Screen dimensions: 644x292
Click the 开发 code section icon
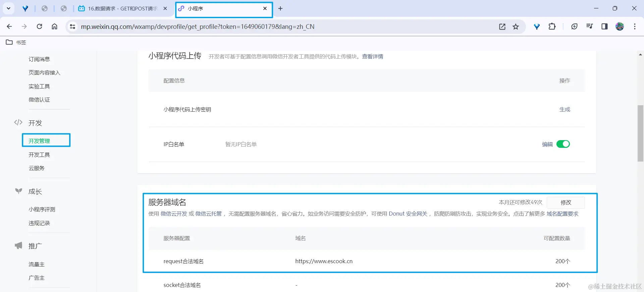[18, 122]
